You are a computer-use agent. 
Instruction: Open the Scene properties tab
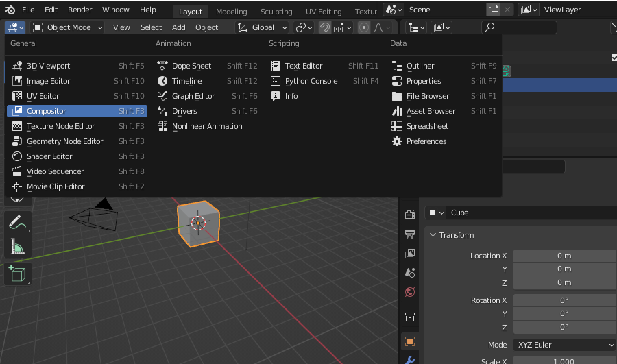tap(410, 273)
